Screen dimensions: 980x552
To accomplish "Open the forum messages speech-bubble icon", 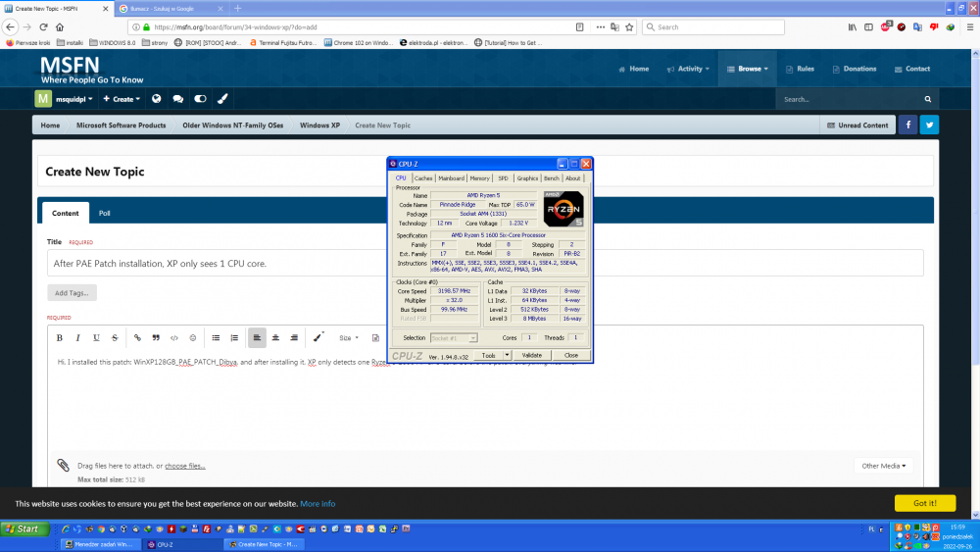I will [x=177, y=99].
